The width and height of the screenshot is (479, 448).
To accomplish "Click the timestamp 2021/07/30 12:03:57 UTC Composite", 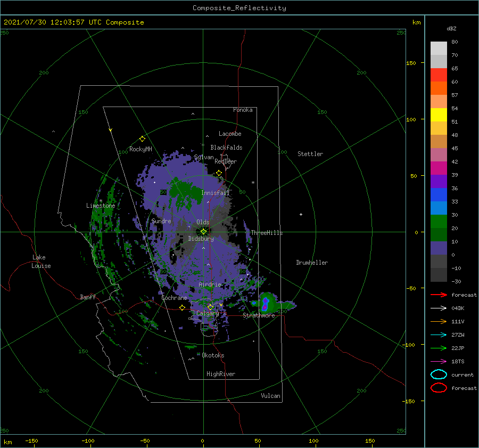I will [73, 22].
